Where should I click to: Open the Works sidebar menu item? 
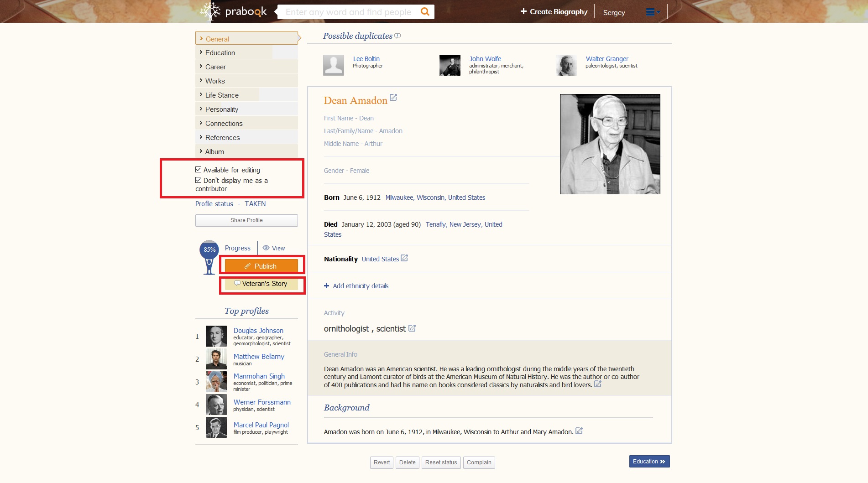pos(246,81)
